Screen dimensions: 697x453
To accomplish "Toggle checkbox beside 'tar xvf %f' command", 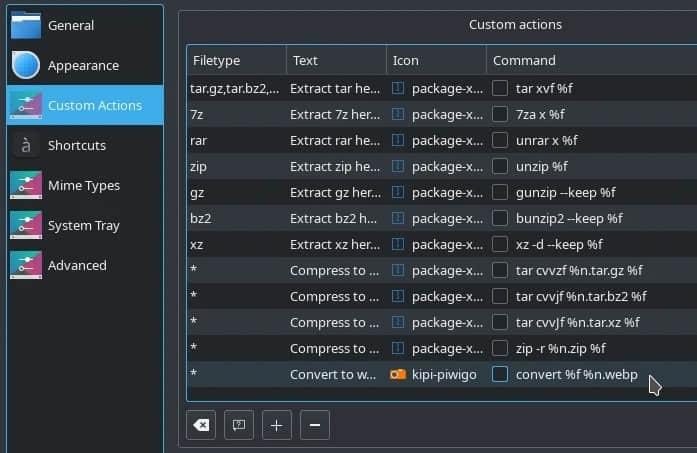I will pos(500,88).
